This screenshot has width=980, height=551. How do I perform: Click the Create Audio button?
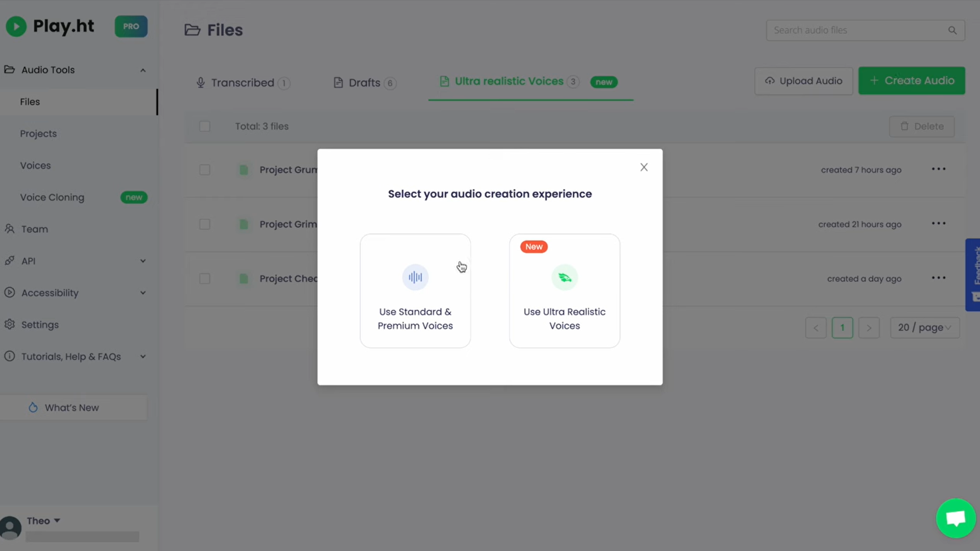coord(912,80)
